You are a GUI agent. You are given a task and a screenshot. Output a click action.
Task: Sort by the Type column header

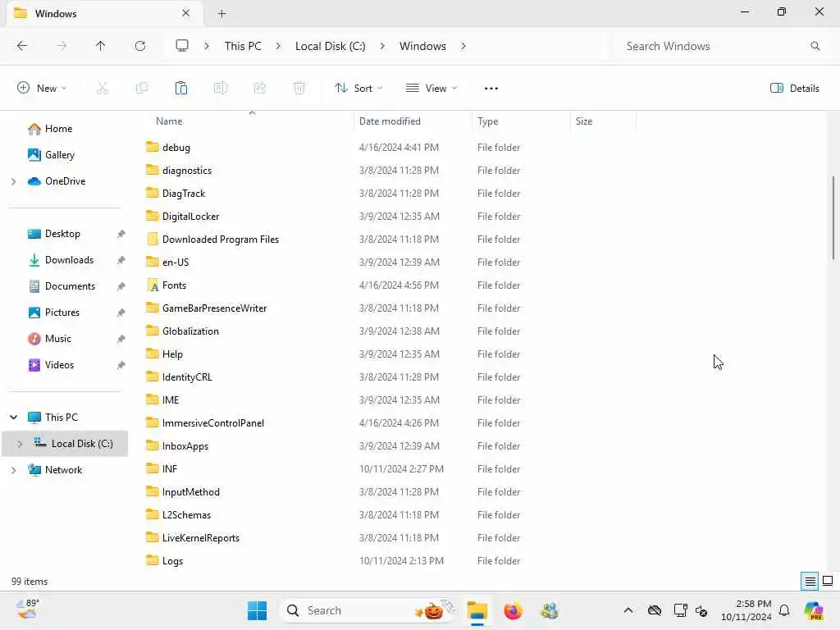click(x=487, y=121)
